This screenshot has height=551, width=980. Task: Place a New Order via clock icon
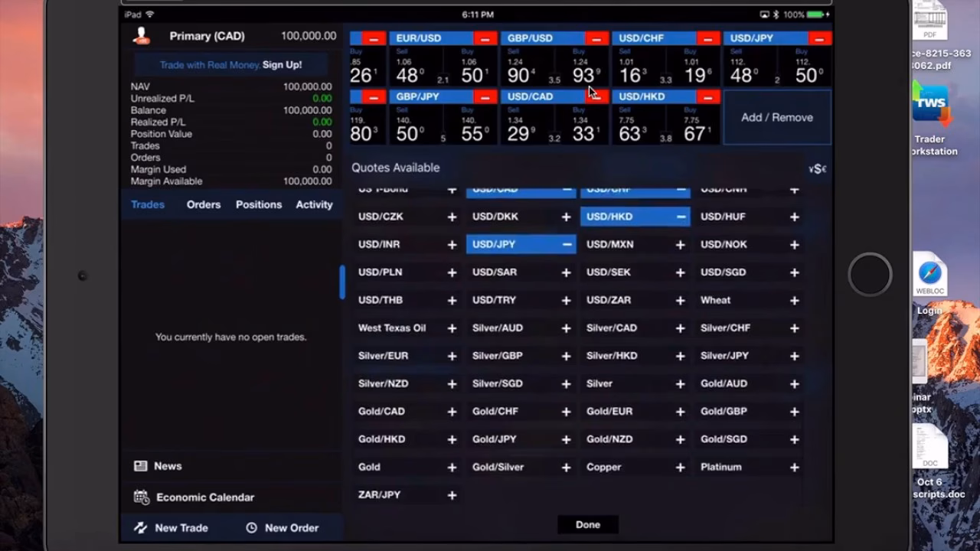click(x=252, y=527)
